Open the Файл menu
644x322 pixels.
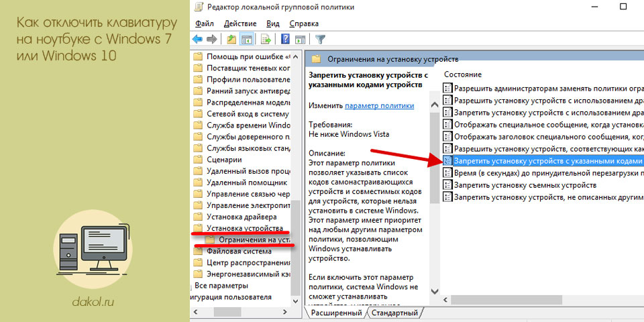coord(205,23)
